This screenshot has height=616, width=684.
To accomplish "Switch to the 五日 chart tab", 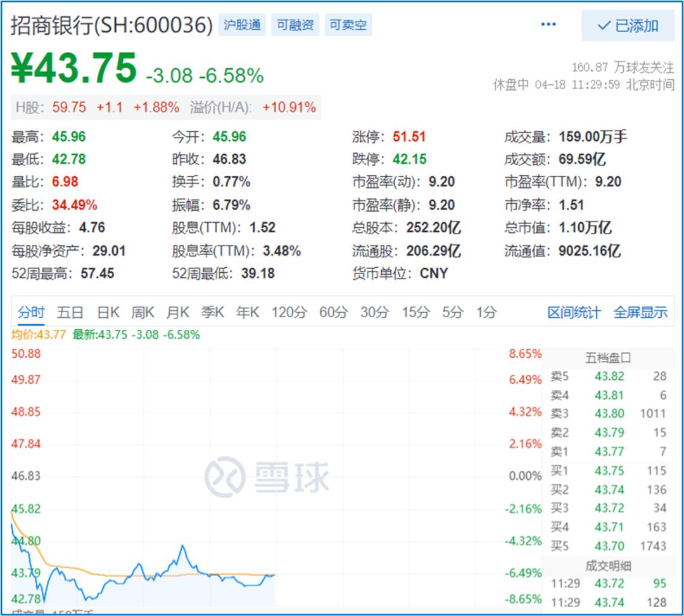I will tap(70, 311).
